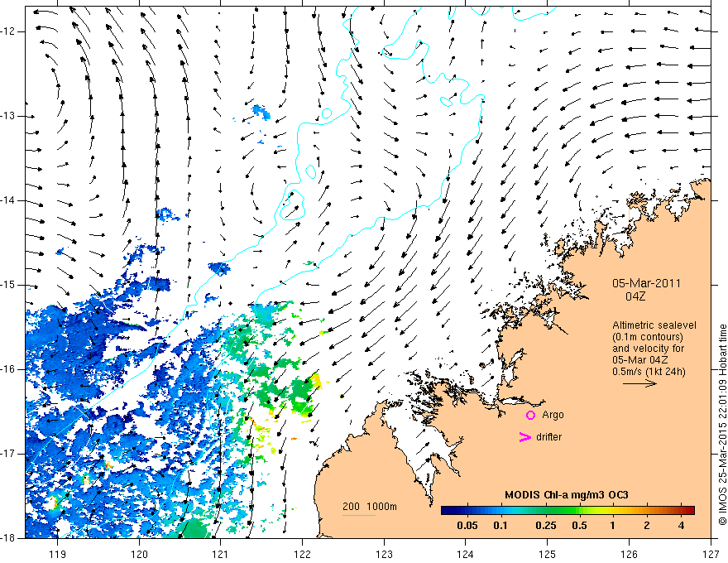Click the 05-Mar-2011 date label
This screenshot has width=728, height=563.
coord(646,283)
